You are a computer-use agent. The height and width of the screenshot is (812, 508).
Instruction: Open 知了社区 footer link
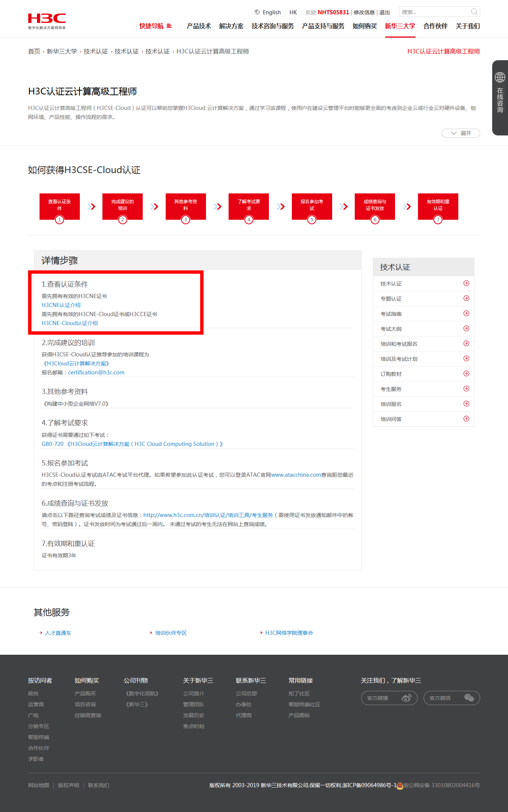[x=299, y=693]
